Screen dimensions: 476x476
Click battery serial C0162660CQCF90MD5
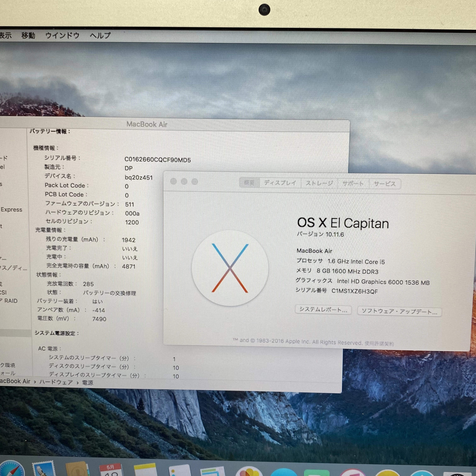(x=157, y=160)
